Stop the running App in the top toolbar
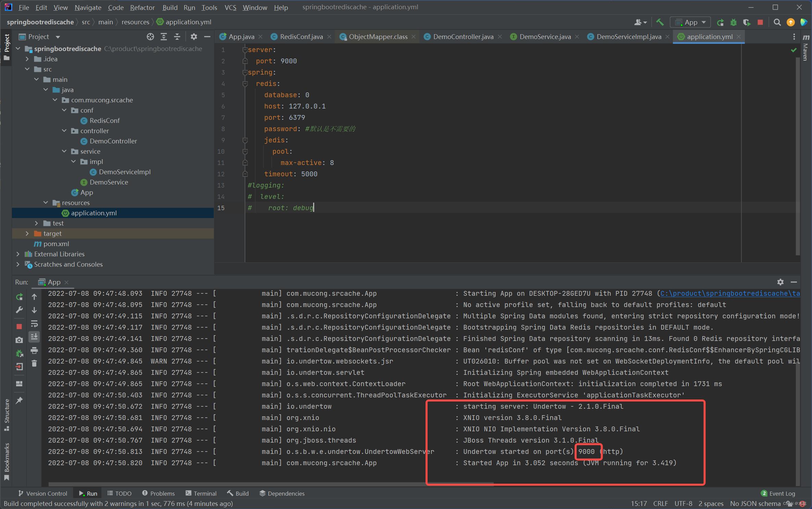This screenshot has width=812, height=509. tap(760, 22)
